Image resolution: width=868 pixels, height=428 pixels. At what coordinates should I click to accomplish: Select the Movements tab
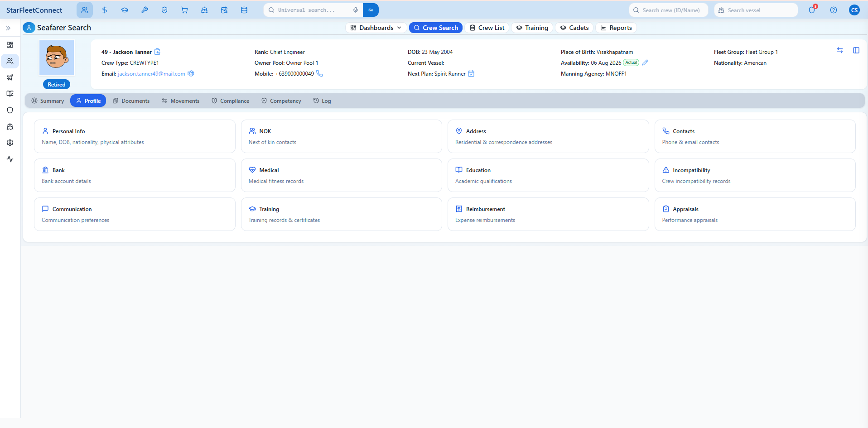coord(180,101)
